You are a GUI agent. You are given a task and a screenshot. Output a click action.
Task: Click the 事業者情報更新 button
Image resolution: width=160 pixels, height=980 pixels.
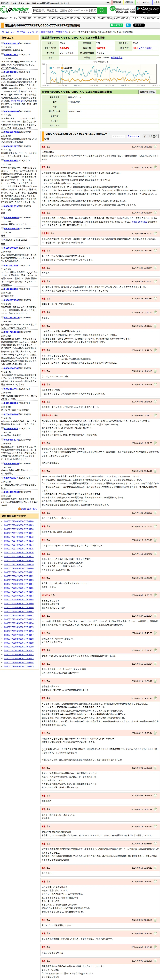[147, 92]
